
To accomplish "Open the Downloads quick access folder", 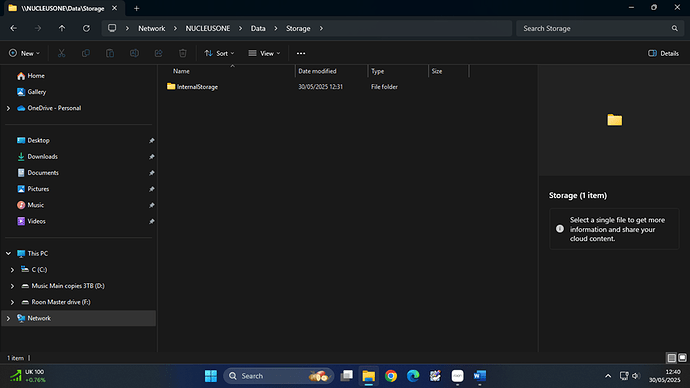I will click(37, 157).
